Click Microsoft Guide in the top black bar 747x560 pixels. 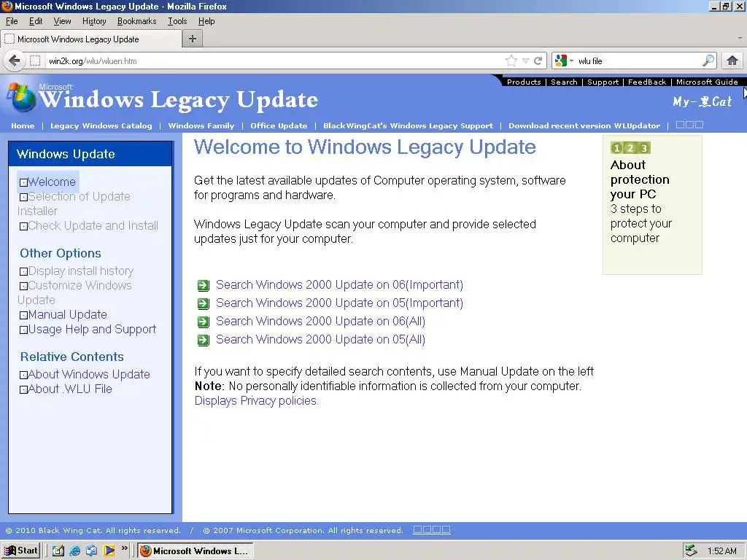707,82
